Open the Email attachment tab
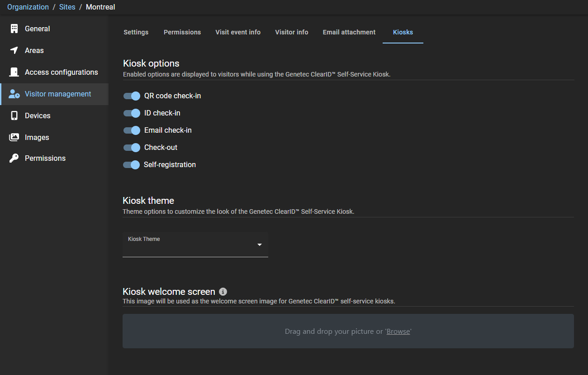The width and height of the screenshot is (588, 375). pyautogui.click(x=349, y=32)
